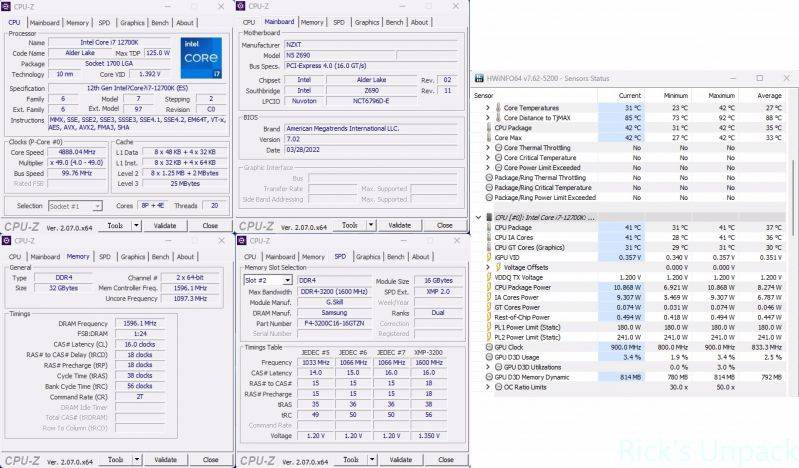
Task: Click Validate button in the SPD window
Action: (401, 459)
